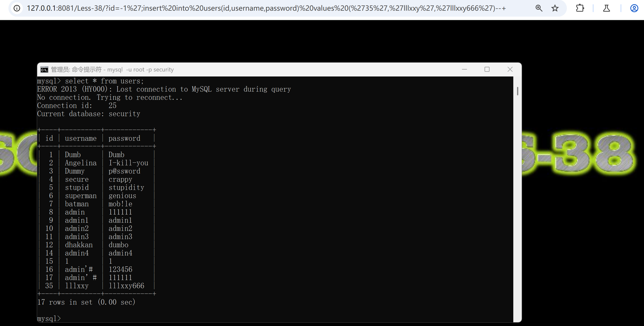This screenshot has width=644, height=326.
Task: Click the 'username' column header text
Action: coord(81,138)
